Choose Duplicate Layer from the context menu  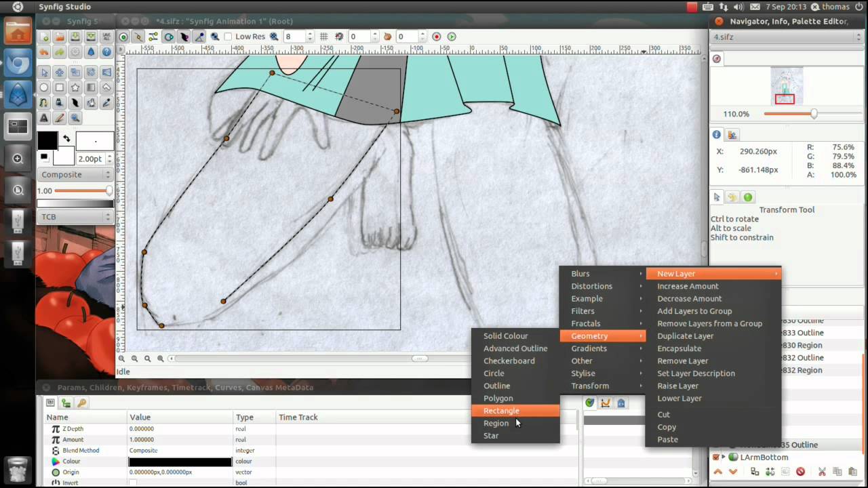pyautogui.click(x=686, y=335)
